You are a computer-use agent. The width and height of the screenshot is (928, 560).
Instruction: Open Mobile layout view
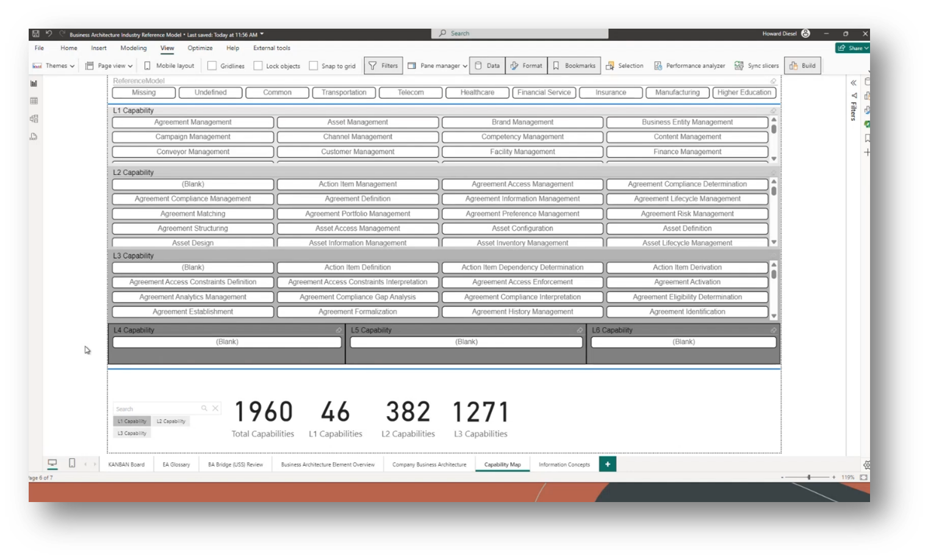pyautogui.click(x=169, y=66)
